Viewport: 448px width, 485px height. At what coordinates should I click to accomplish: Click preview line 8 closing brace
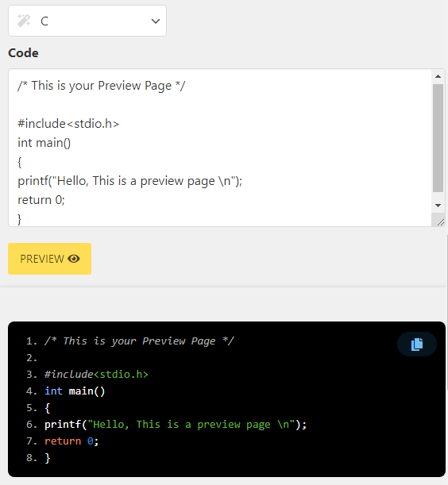pyautogui.click(x=48, y=458)
